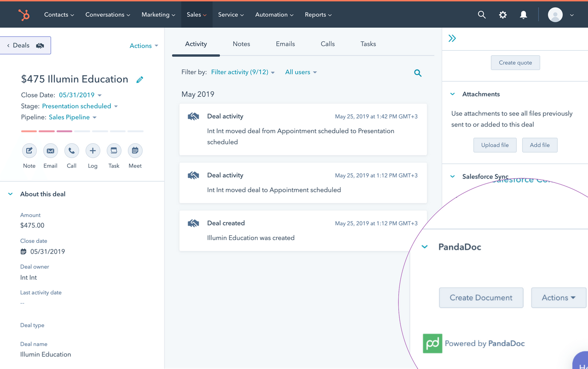Collapse the right sidebar with double-chevron icon
Viewport: 588px width, 369px height.
click(452, 38)
